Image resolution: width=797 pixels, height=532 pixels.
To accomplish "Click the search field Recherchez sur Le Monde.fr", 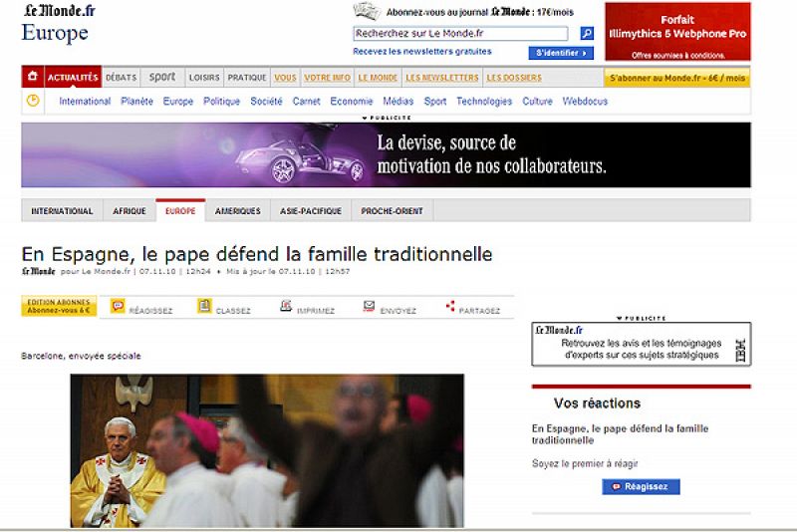I will 460,34.
